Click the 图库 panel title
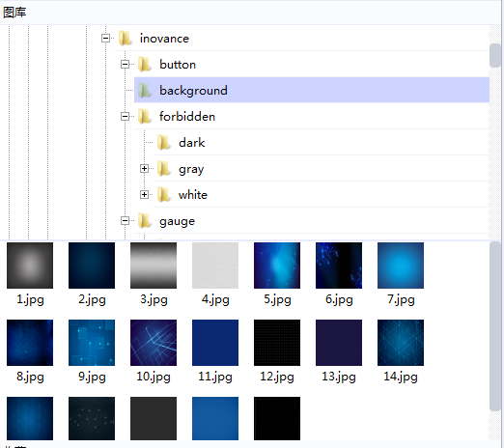Screen dimensions: 504x448 point(14,13)
